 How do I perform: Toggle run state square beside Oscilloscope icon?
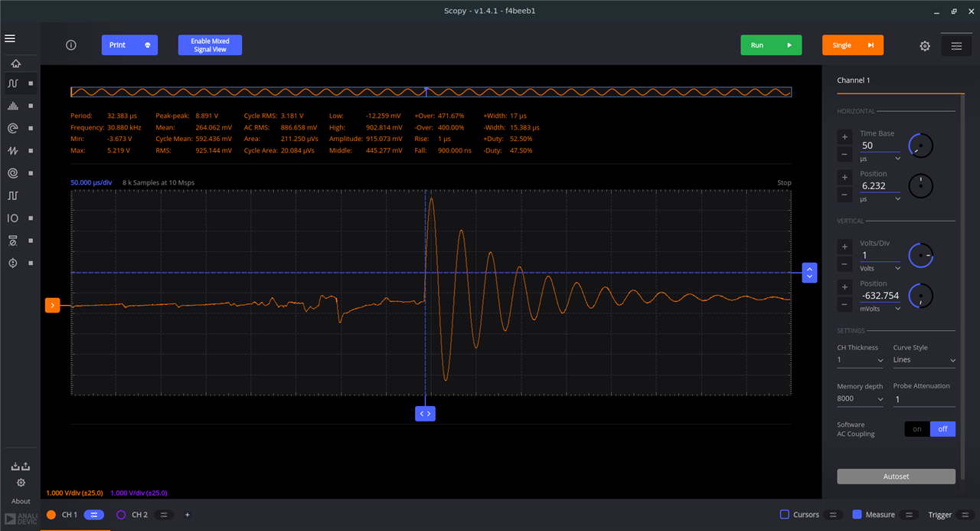[x=31, y=84]
